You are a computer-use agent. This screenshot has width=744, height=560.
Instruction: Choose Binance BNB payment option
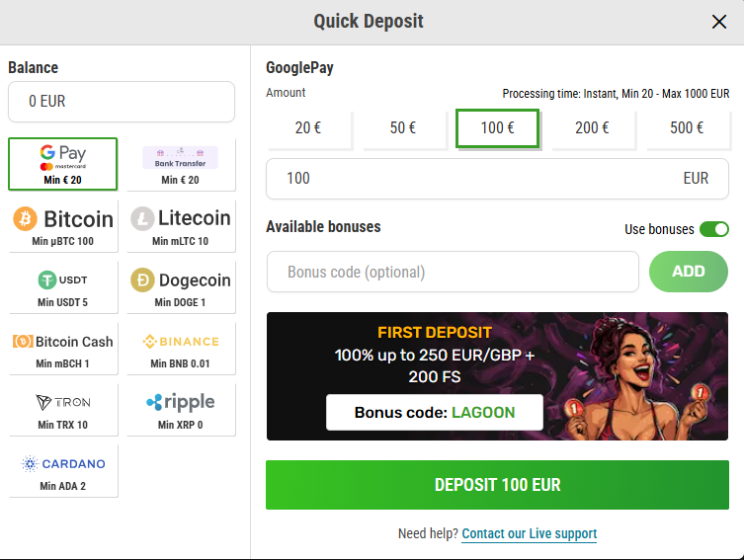180,348
